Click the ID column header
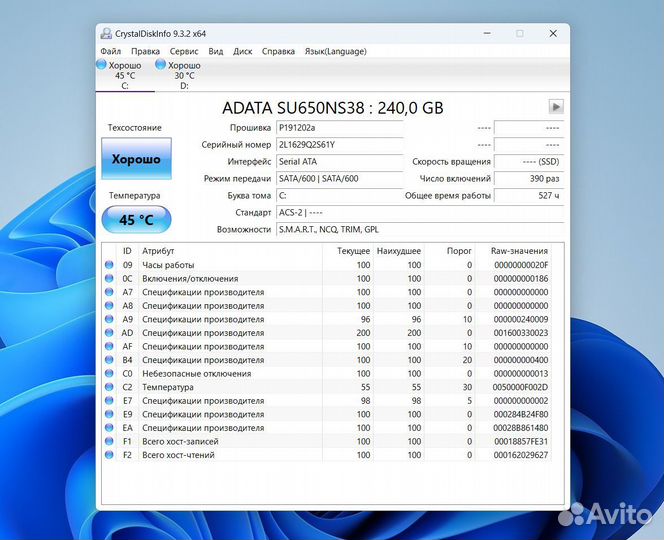 [x=127, y=251]
